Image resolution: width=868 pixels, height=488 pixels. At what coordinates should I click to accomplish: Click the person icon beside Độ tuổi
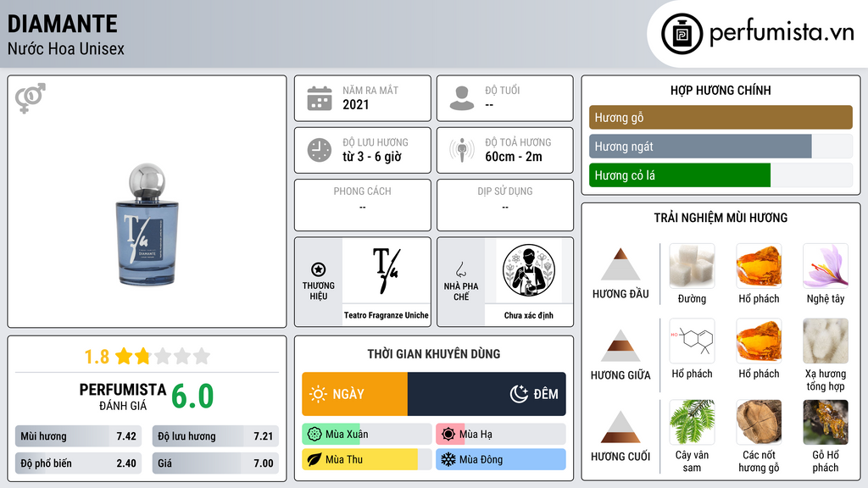pos(462,98)
